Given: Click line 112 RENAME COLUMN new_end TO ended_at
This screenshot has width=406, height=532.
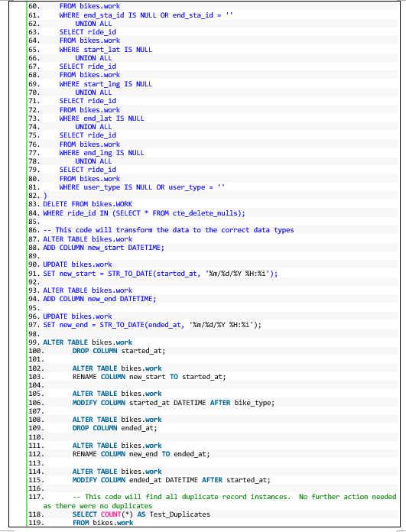Looking at the screenshot, I should 141,454.
